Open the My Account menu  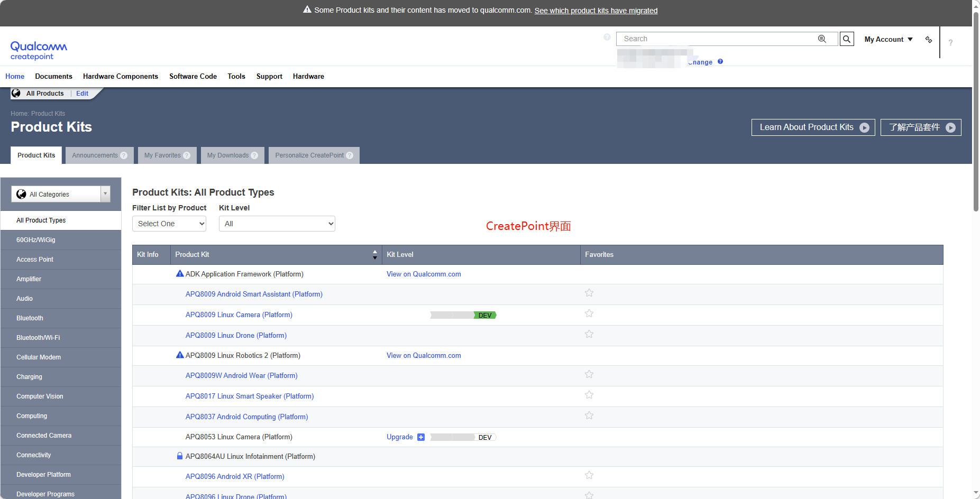[x=889, y=39]
